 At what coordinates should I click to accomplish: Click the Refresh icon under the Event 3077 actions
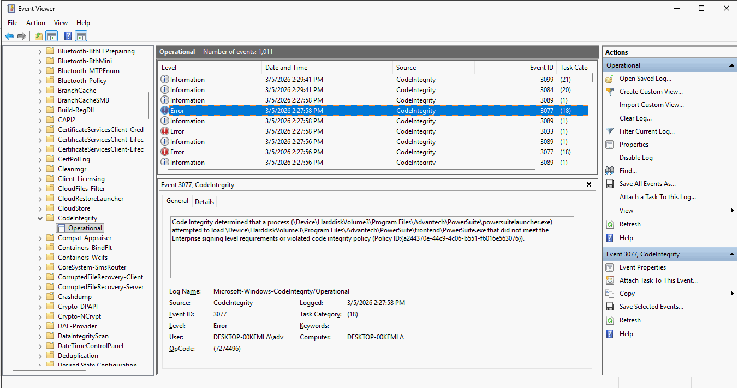610,320
